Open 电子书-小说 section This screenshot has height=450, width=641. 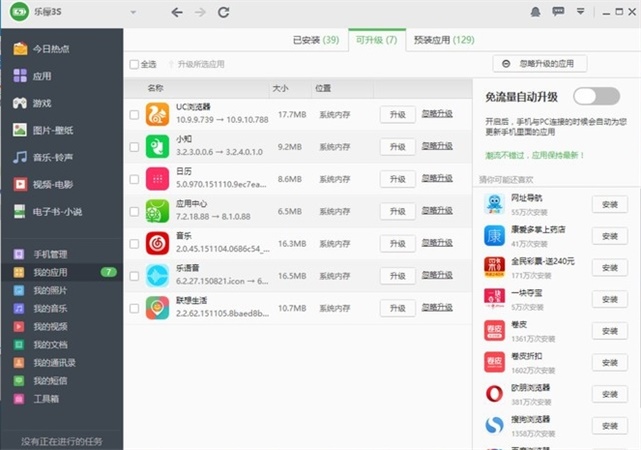47,211
